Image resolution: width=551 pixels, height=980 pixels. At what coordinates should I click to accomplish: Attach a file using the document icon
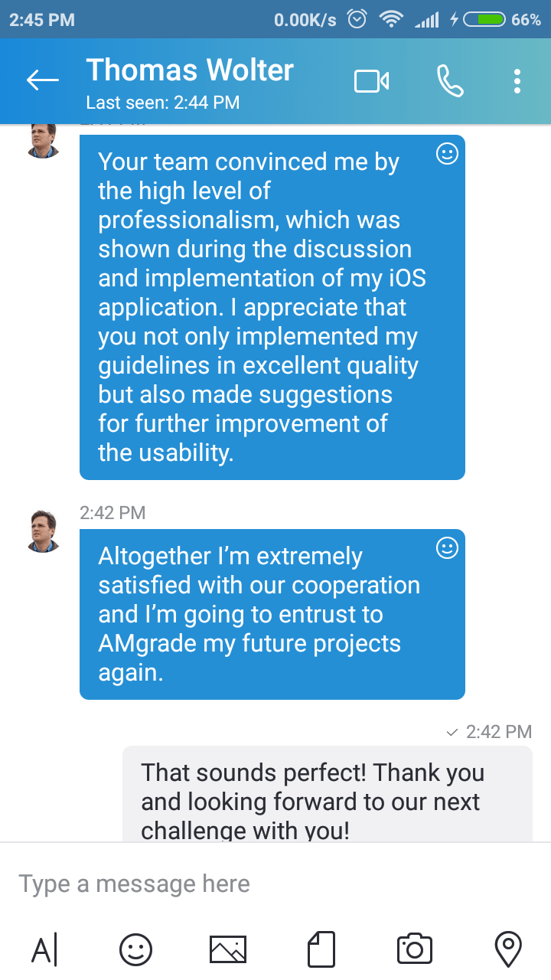point(321,950)
